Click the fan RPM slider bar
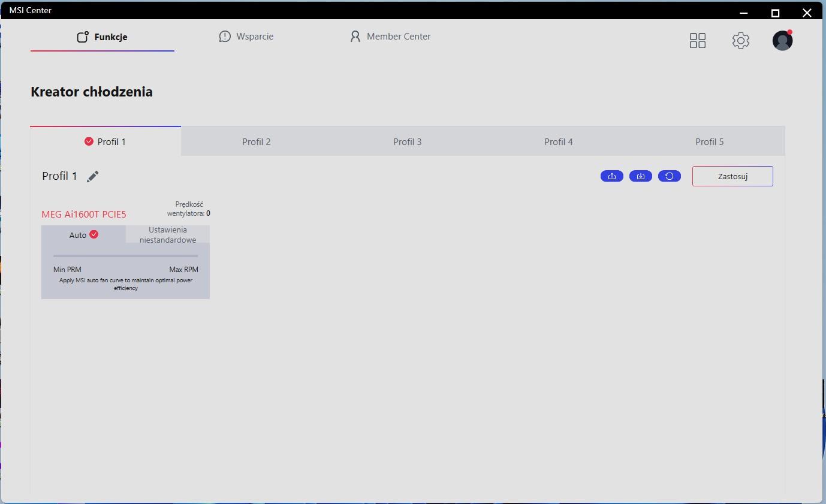826x504 pixels. point(125,256)
